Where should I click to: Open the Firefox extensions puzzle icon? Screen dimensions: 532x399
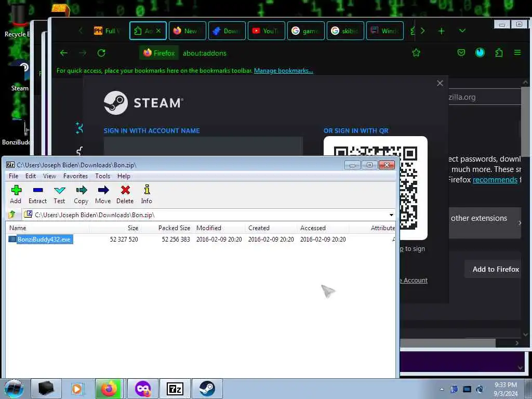point(499,52)
